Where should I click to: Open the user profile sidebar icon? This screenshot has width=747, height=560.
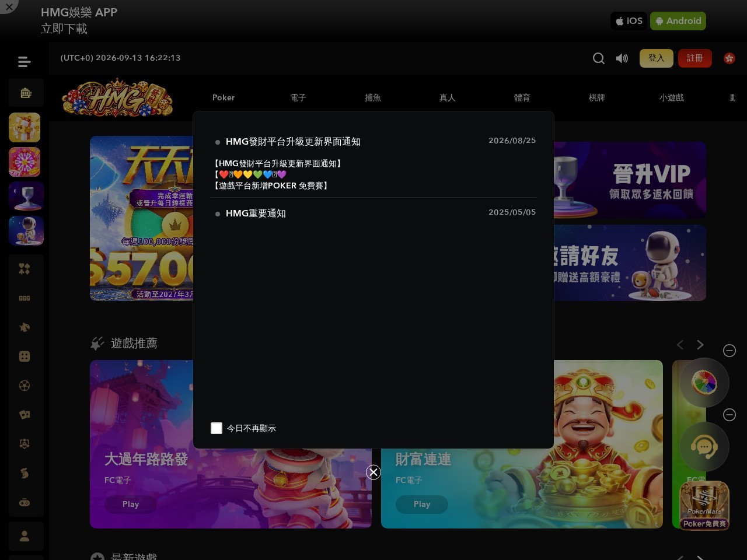point(25,536)
